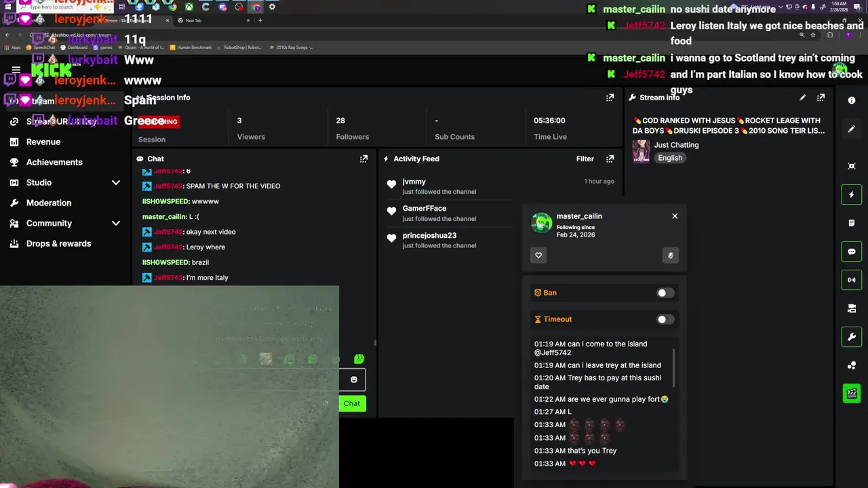Pop out the Session Info panel

610,98
